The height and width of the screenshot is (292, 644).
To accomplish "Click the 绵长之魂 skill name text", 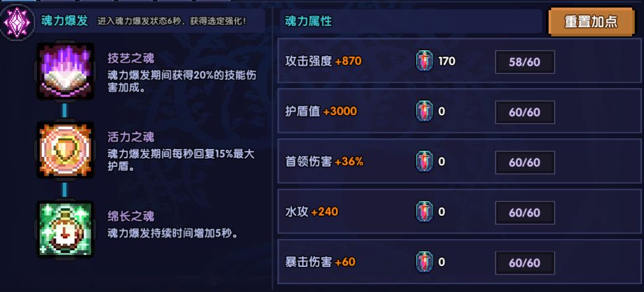I will 131,216.
